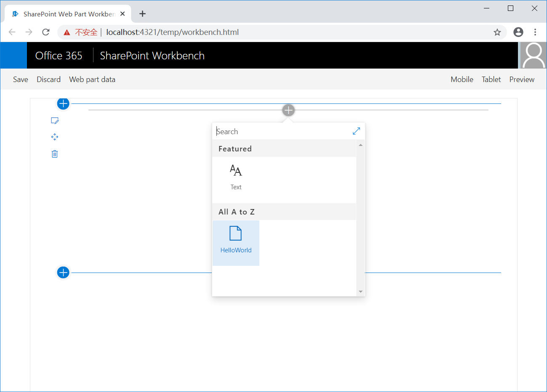Click the address bar URL
547x392 pixels.
pyautogui.click(x=172, y=32)
